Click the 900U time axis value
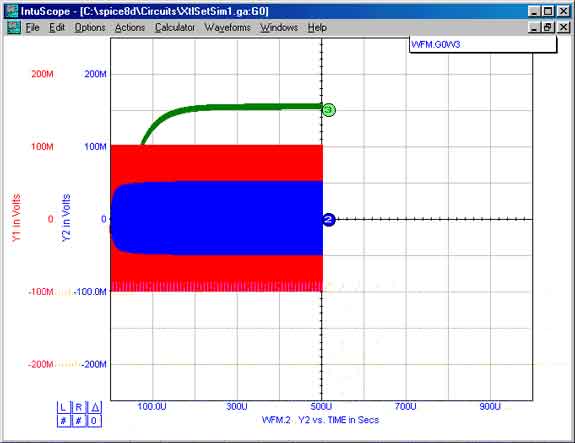Viewport: 575px width, 443px height. (490, 406)
